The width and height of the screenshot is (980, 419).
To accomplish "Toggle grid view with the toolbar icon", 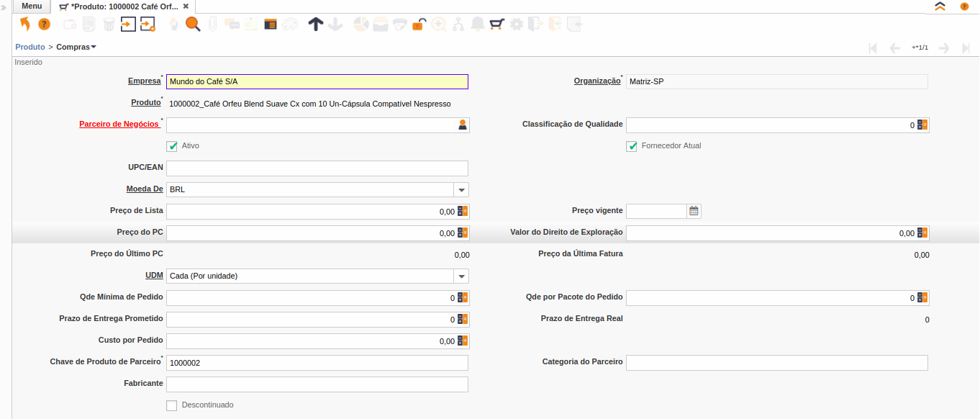I will [x=271, y=24].
